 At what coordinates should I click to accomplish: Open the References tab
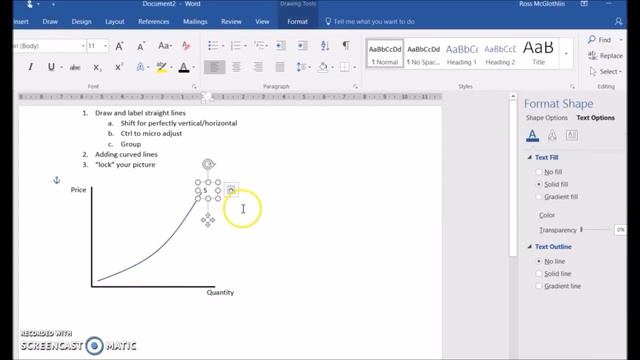(153, 22)
